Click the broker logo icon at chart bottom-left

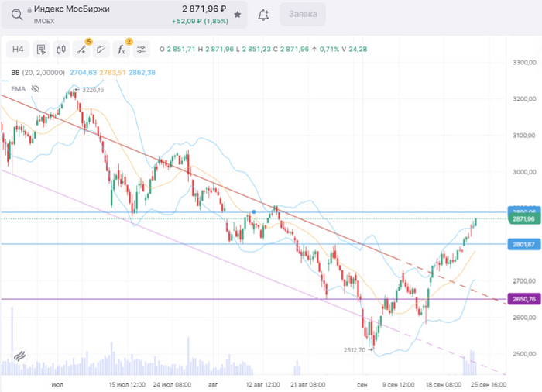click(19, 356)
